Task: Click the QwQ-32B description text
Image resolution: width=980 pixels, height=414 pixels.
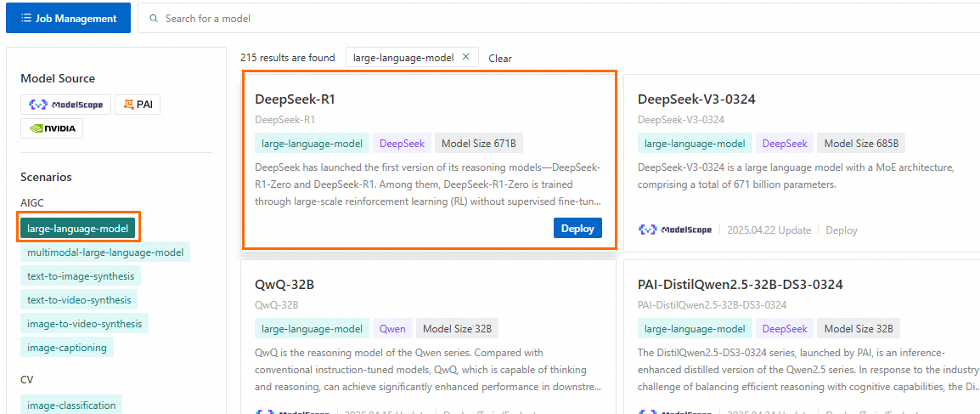Action: (428, 370)
